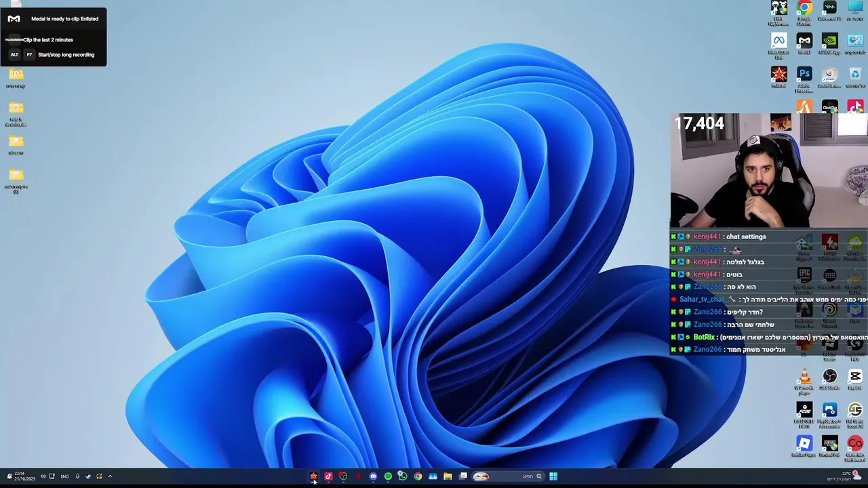This screenshot has width=868, height=488.
Task: Open the CapCut desktop shortcut
Action: (855, 379)
